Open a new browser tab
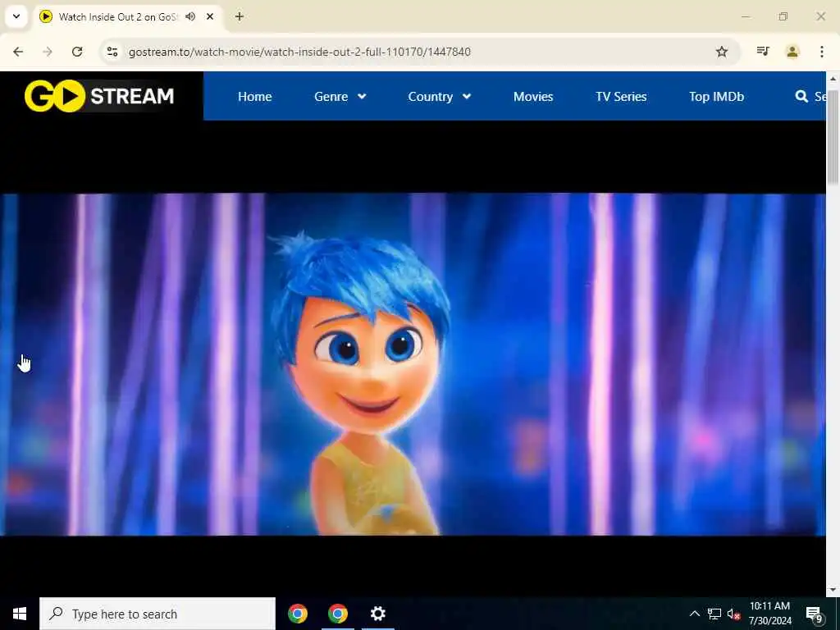Image resolution: width=840 pixels, height=630 pixels. coord(240,16)
